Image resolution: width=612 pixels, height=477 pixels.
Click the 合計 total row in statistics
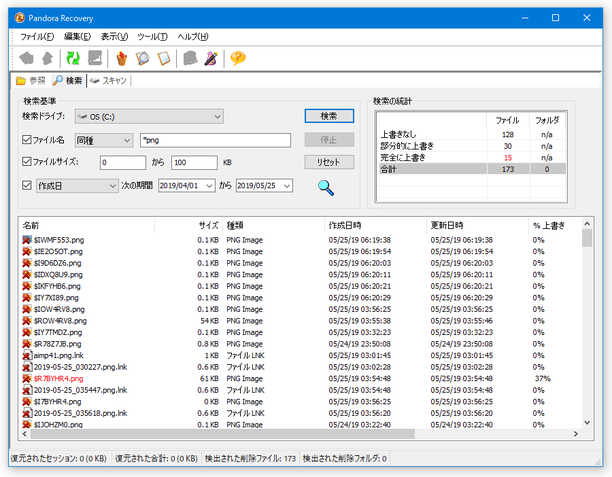[471, 169]
